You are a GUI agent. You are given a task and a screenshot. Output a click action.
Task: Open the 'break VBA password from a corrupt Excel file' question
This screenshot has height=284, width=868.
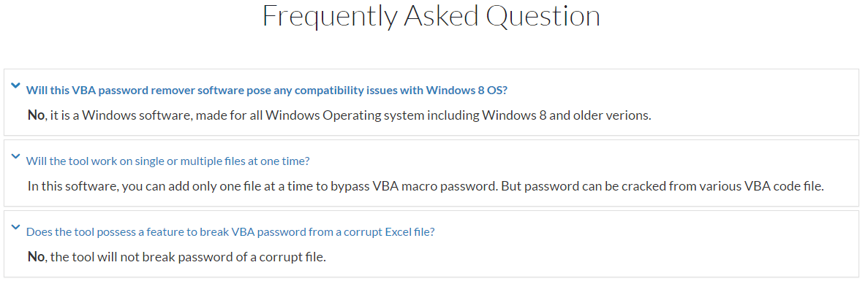coord(230,232)
